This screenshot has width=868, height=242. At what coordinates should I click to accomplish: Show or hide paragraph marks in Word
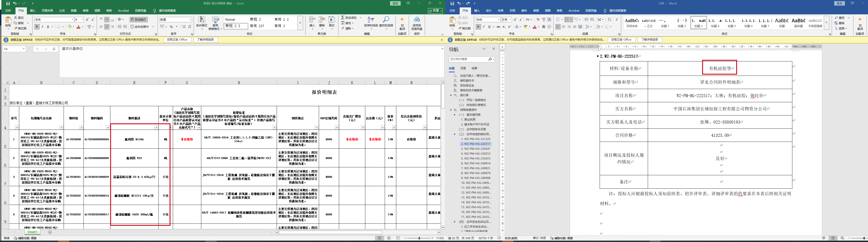click(617, 19)
